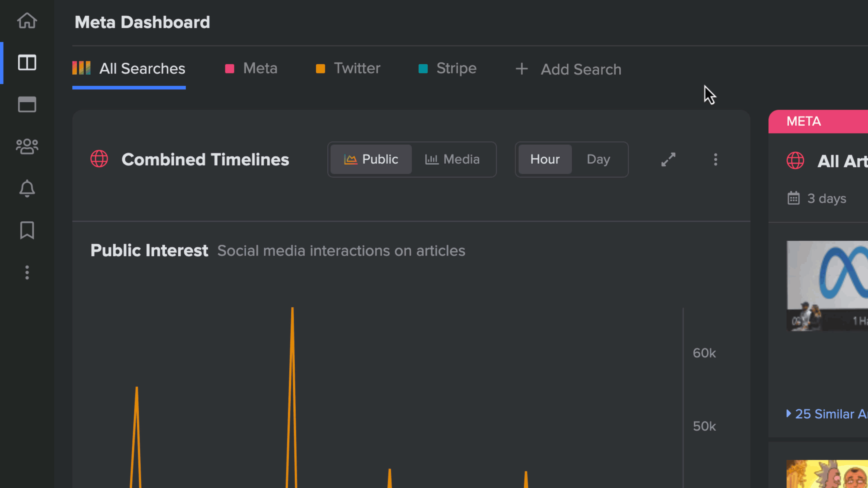Click the orange Twitter color swatch

320,69
